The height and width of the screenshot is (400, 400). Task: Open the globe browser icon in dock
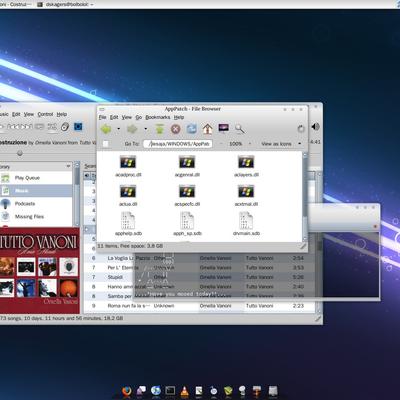coord(156,391)
